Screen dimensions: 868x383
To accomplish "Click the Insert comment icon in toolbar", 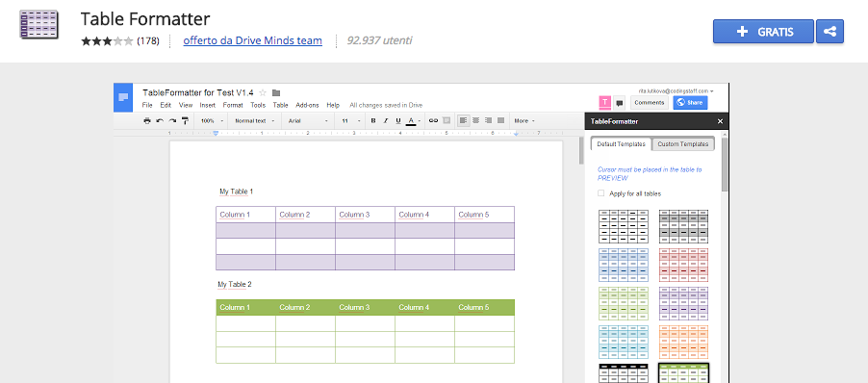I will 447,120.
